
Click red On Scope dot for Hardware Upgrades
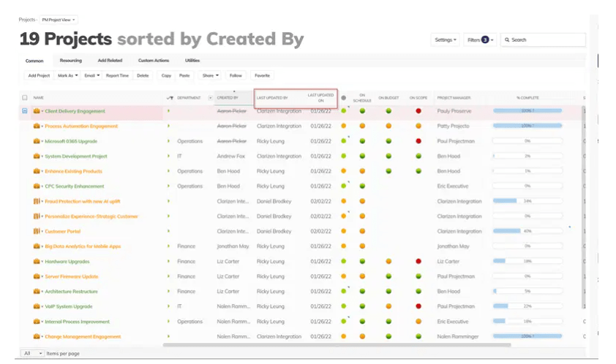pos(418,261)
